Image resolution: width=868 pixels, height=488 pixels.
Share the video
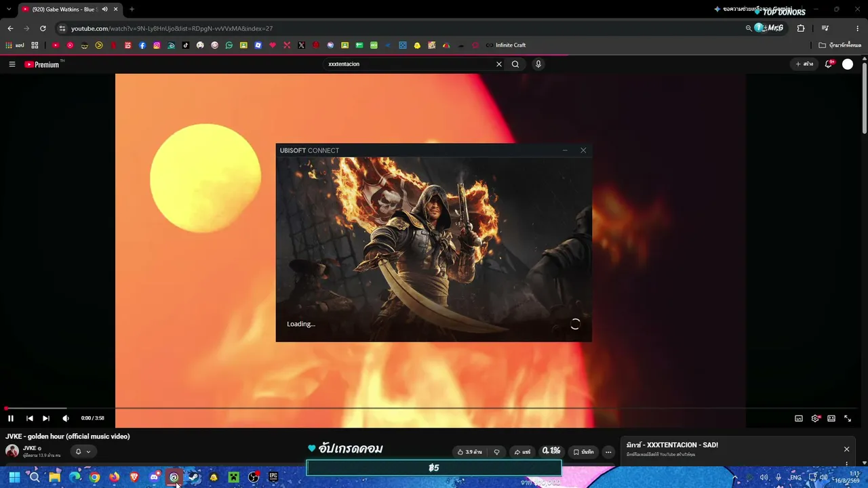point(522,452)
